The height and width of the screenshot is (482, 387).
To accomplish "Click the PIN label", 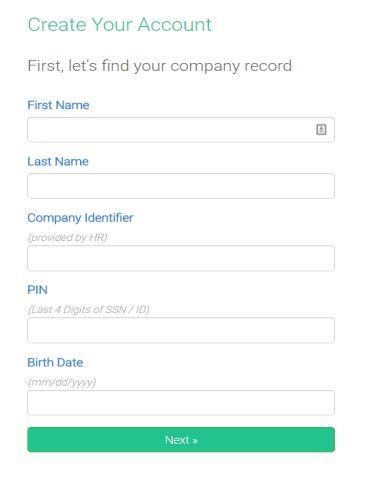I will (x=37, y=290).
